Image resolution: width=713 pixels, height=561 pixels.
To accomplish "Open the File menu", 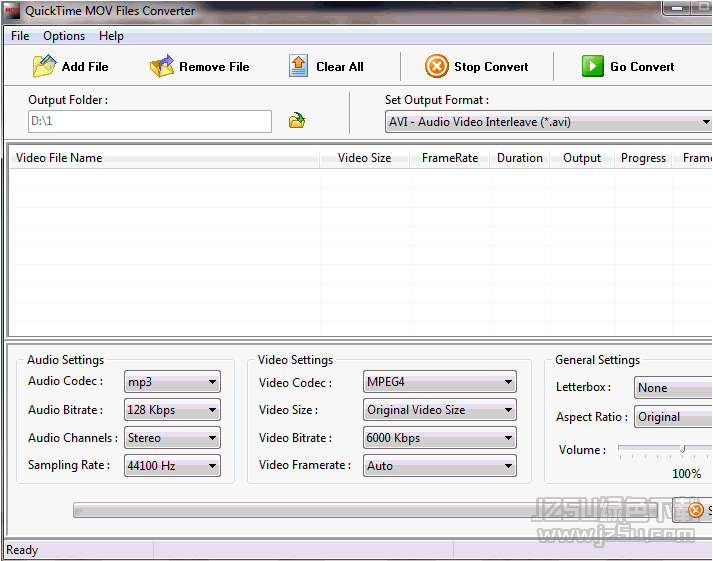I will tap(20, 36).
